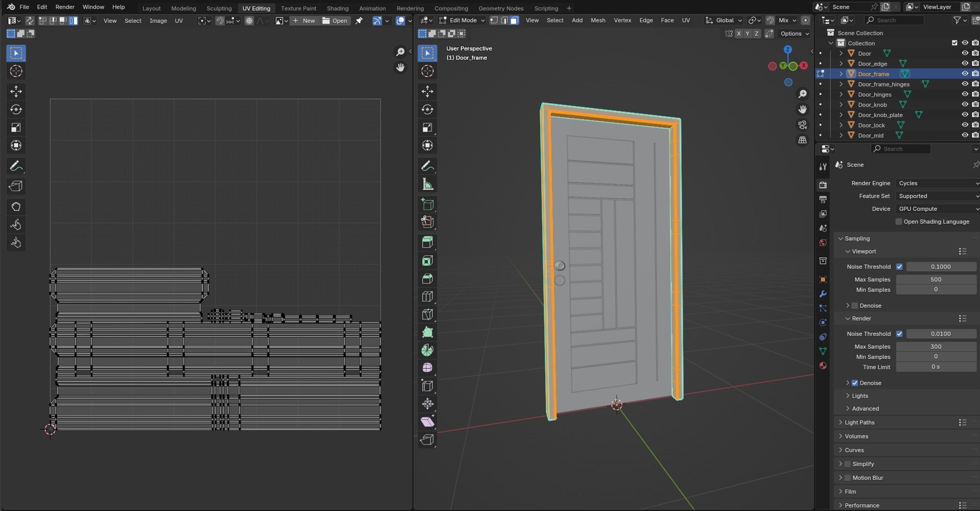Select the Add Cube tool
This screenshot has width=980, height=511.
click(427, 204)
